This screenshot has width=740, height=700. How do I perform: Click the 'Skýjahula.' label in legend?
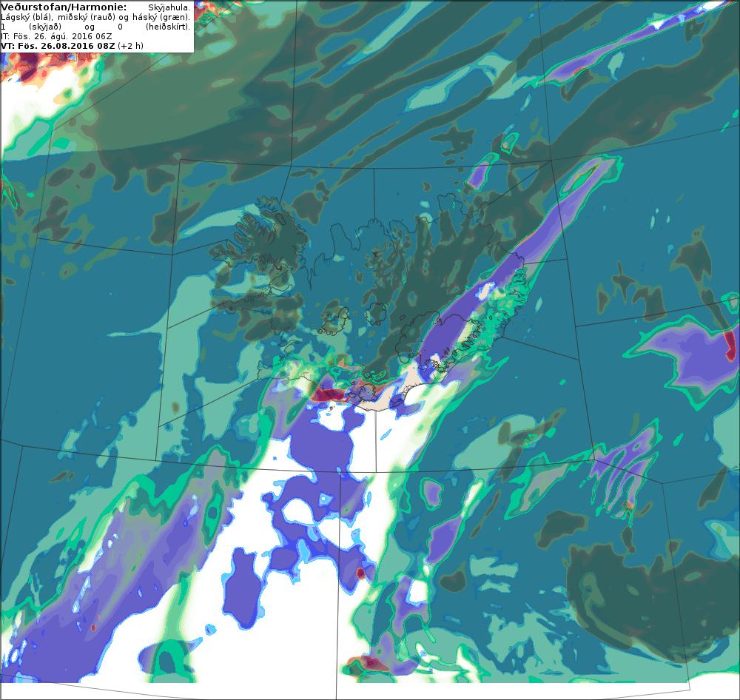pyautogui.click(x=169, y=7)
